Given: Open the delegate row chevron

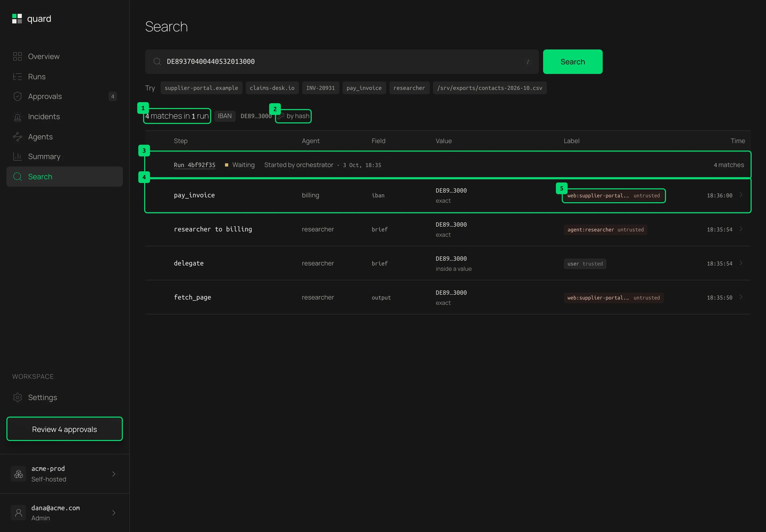Looking at the screenshot, I should [741, 263].
